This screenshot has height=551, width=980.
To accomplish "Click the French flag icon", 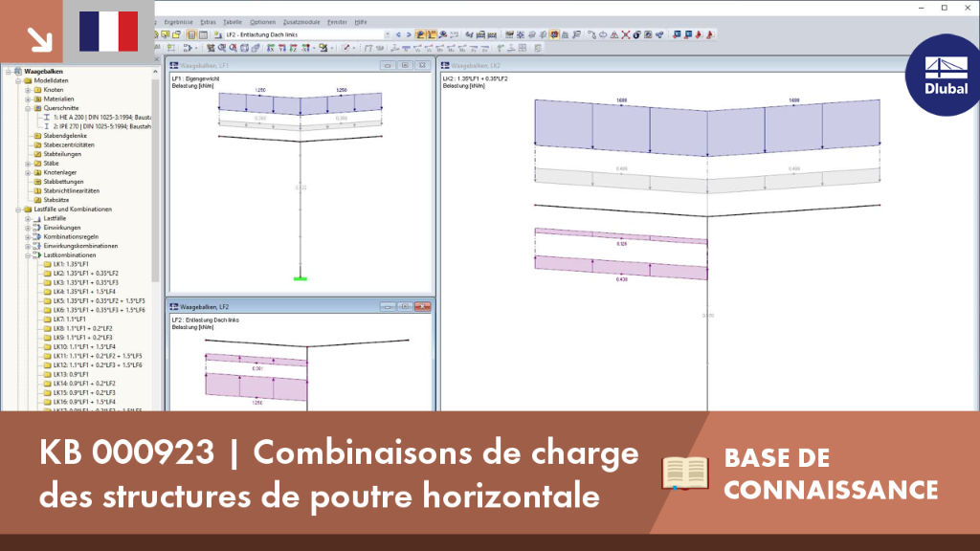I will click(109, 32).
